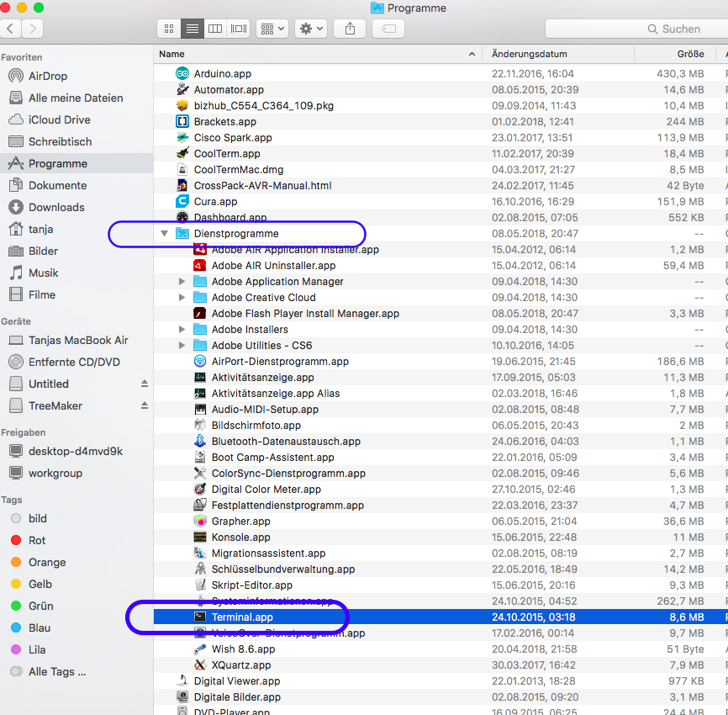Switch to column view mode
Image resolution: width=728 pixels, height=715 pixels.
[x=215, y=29]
